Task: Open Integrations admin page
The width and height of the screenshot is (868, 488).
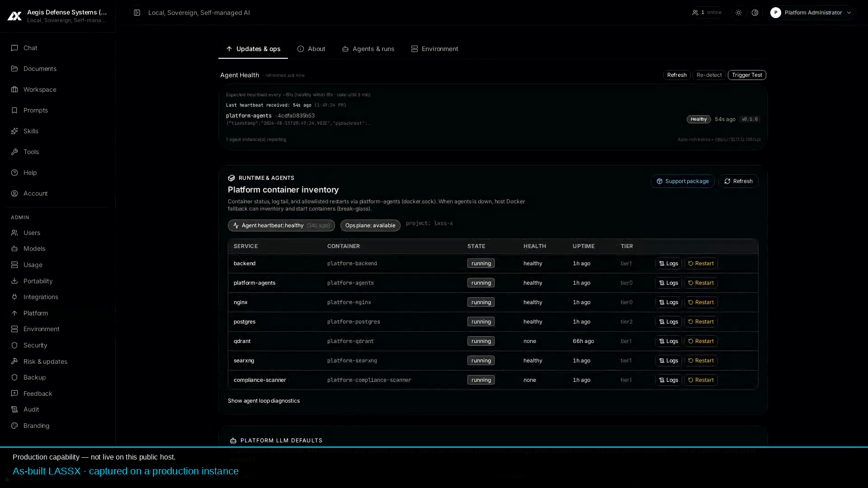Action: [x=57, y=297]
